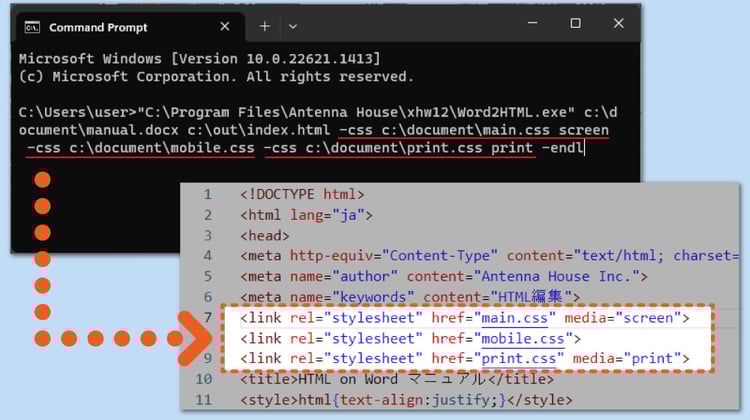750x420 pixels.
Task: Click the meta author Antenna House line
Action: click(x=444, y=276)
